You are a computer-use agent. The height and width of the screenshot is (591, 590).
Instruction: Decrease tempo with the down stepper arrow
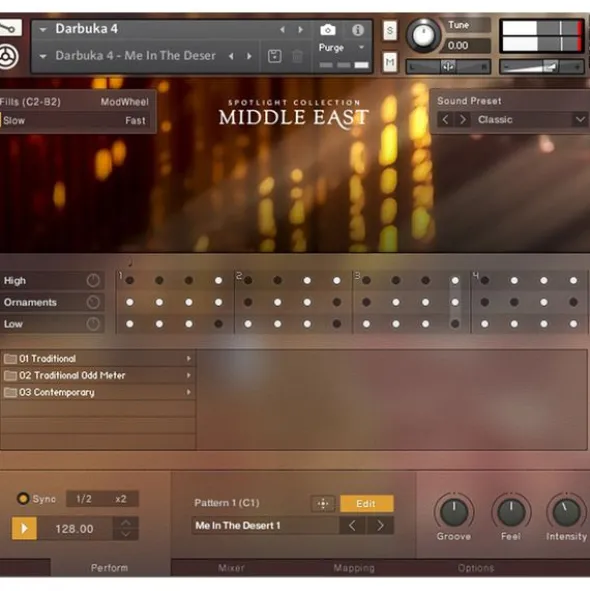tap(126, 534)
